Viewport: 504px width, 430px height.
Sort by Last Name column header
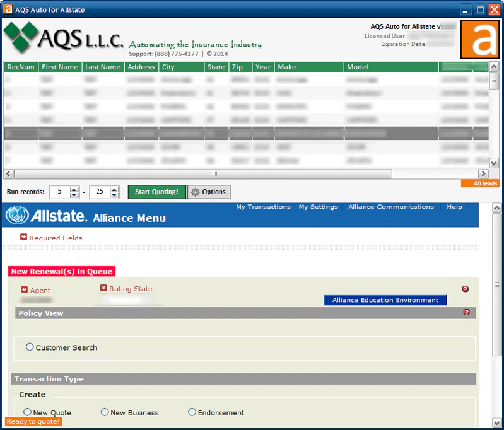tap(103, 67)
